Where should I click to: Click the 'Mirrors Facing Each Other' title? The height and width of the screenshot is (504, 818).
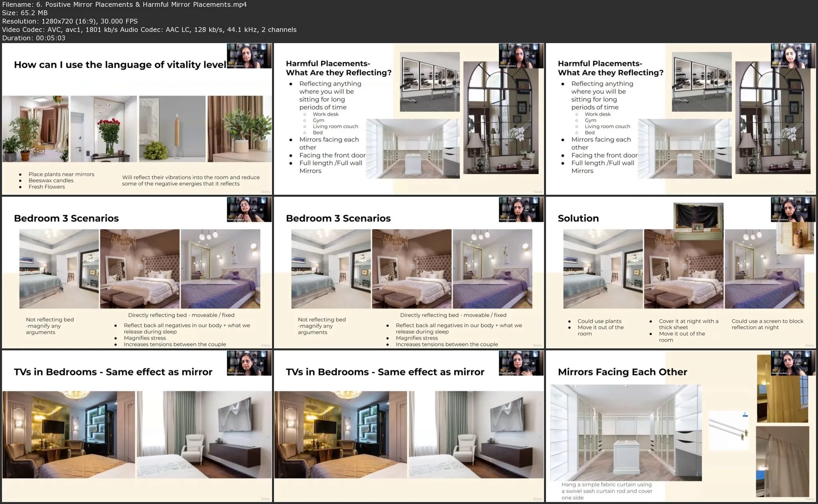click(622, 372)
